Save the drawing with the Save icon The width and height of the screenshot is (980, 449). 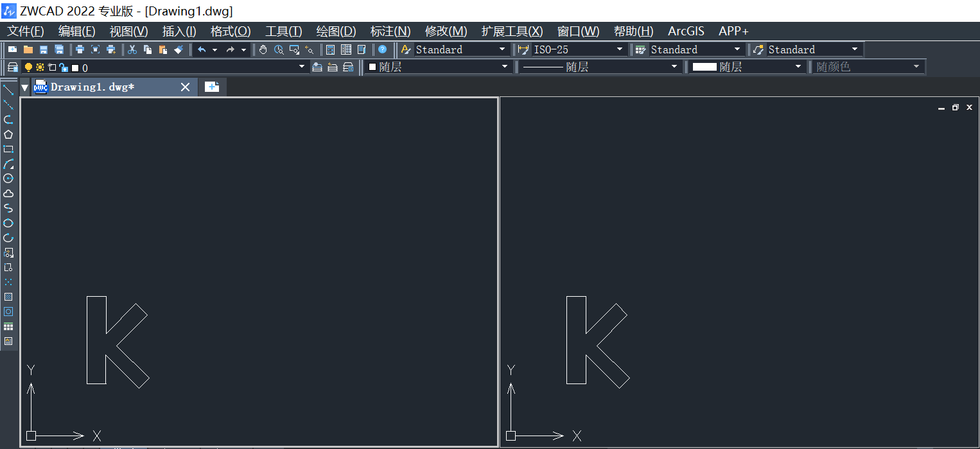pos(44,49)
